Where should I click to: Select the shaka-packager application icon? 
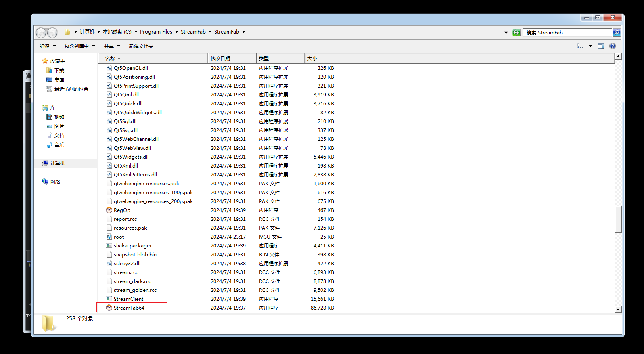pos(109,245)
